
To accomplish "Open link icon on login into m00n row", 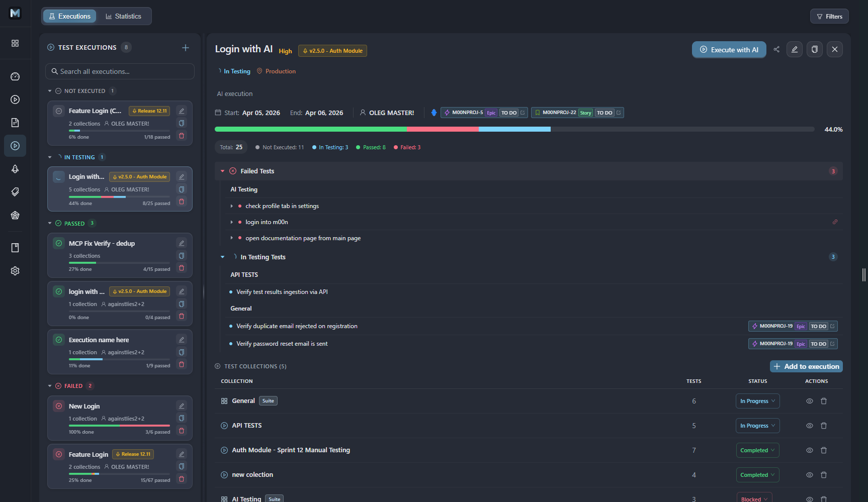I will tap(835, 222).
